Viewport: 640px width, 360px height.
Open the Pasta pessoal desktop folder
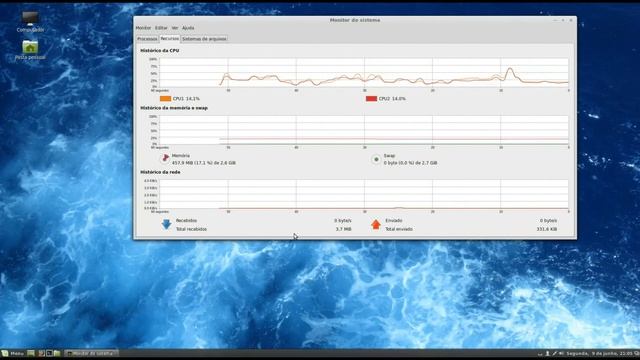click(x=30, y=50)
